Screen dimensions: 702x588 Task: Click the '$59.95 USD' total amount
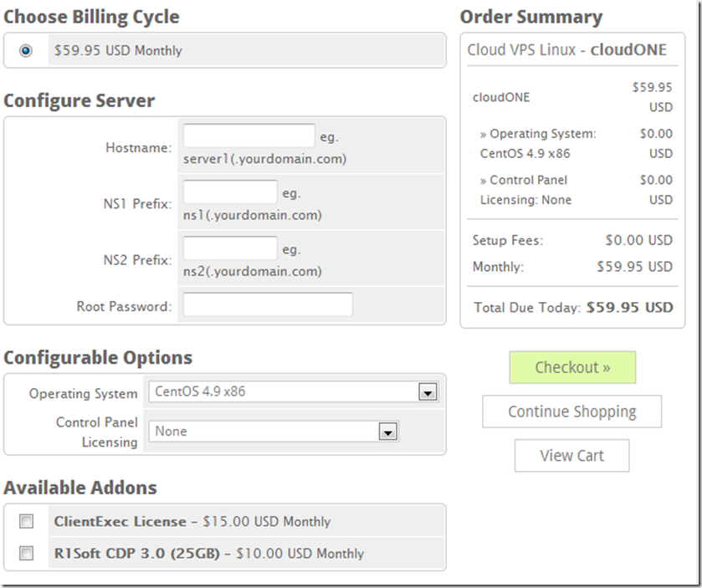(x=629, y=308)
